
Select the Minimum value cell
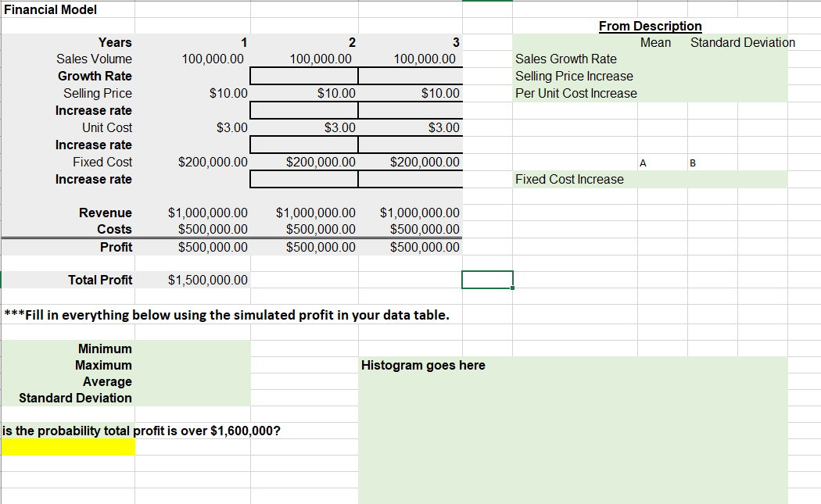pos(193,349)
